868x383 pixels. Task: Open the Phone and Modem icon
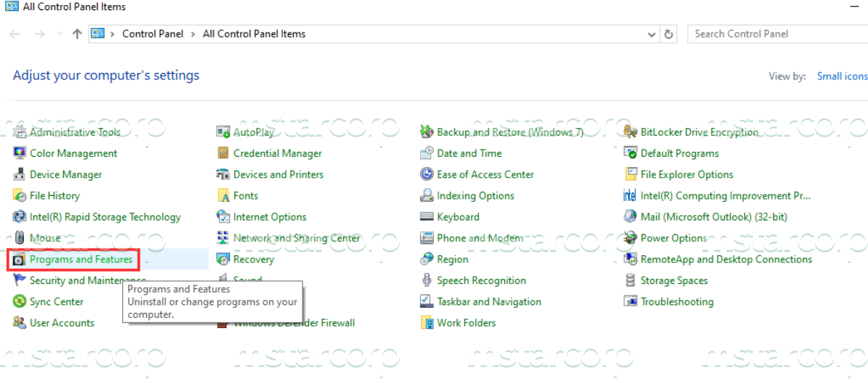tap(427, 238)
